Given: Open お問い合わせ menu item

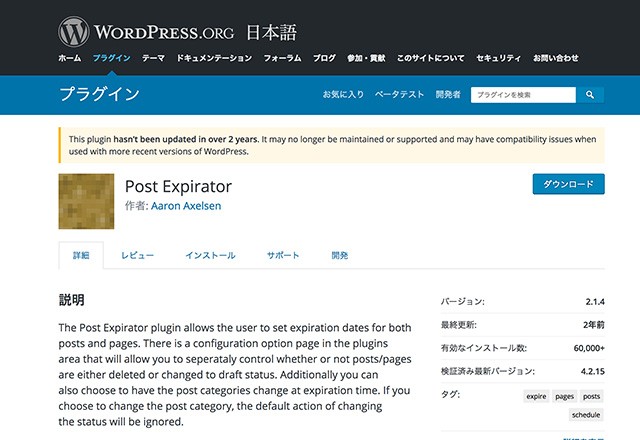Looking at the screenshot, I should 556,58.
